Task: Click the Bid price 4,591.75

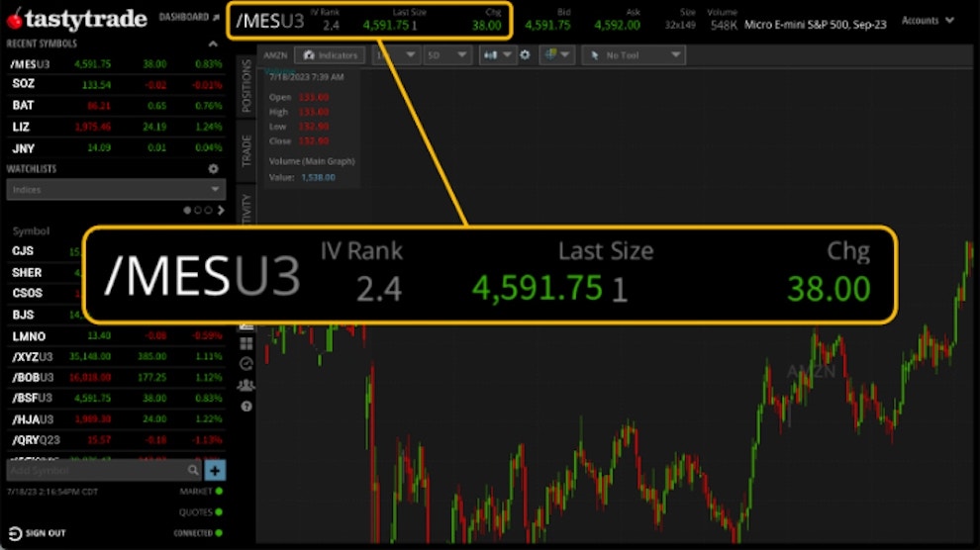Action: click(547, 25)
